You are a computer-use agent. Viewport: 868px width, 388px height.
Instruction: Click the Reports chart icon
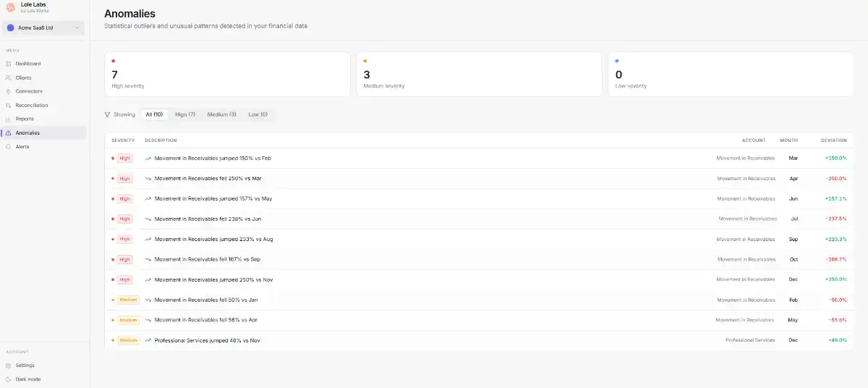pyautogui.click(x=9, y=119)
